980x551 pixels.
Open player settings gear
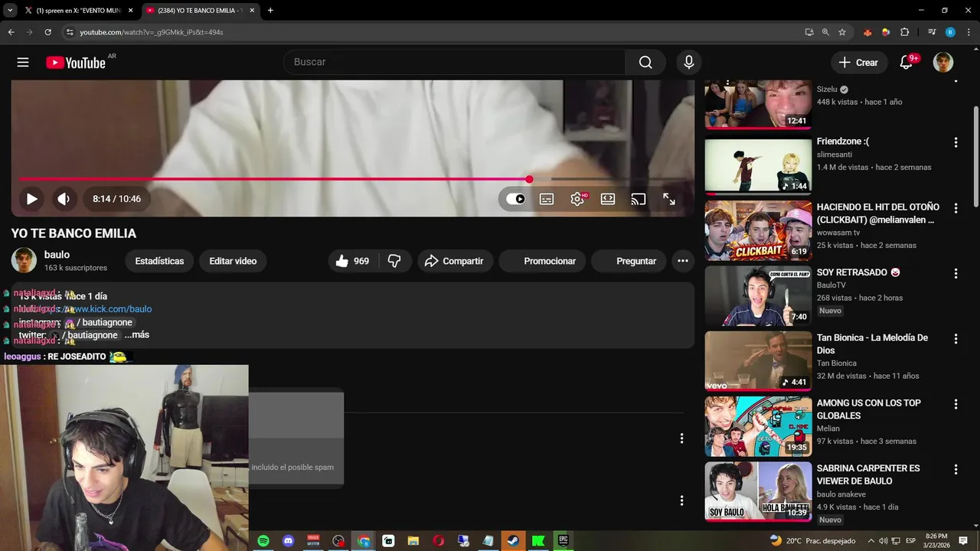point(577,199)
